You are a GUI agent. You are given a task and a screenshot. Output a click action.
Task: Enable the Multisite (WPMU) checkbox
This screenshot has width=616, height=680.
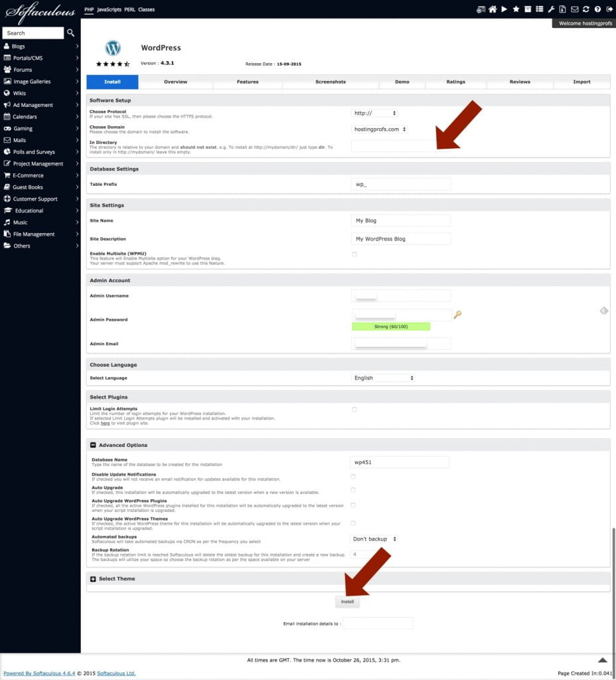(354, 254)
